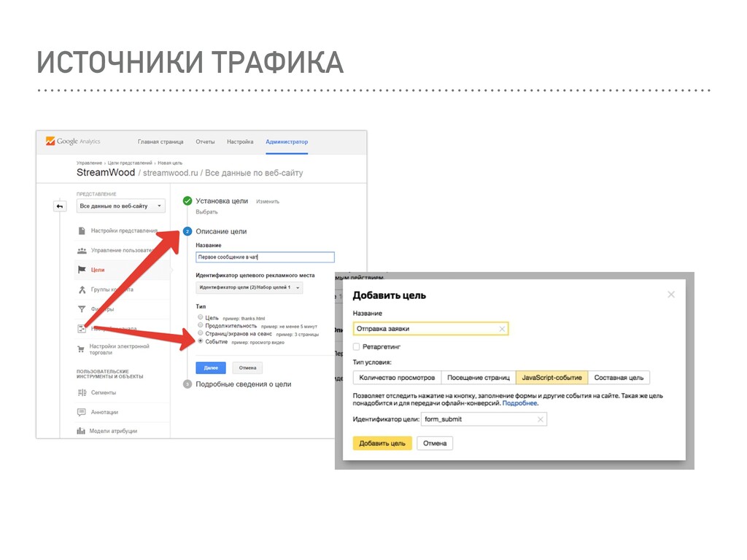Clear the form_submit identifier field X
This screenshot has width=747, height=560.
coord(541,419)
